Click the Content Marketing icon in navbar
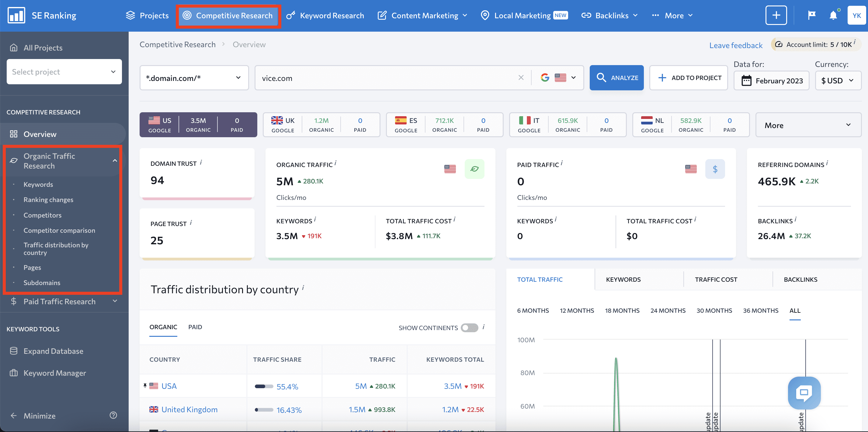This screenshot has width=868, height=432. pos(383,15)
